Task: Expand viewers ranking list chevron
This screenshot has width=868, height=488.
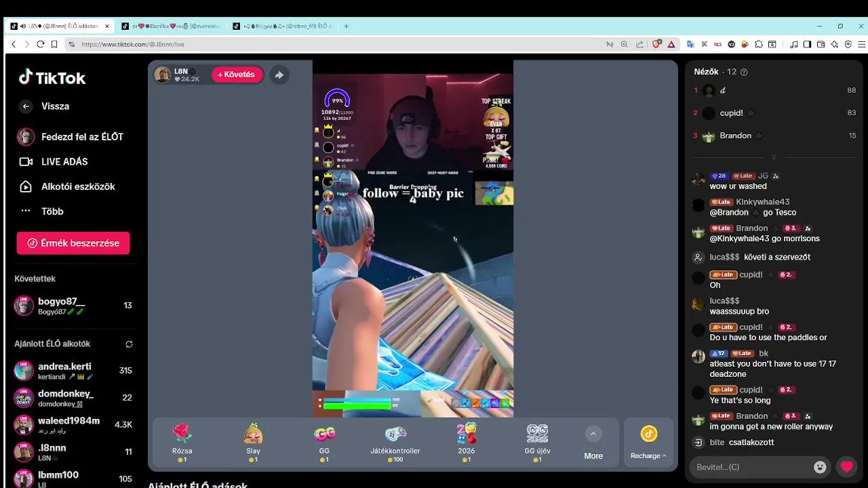Action: (774, 157)
